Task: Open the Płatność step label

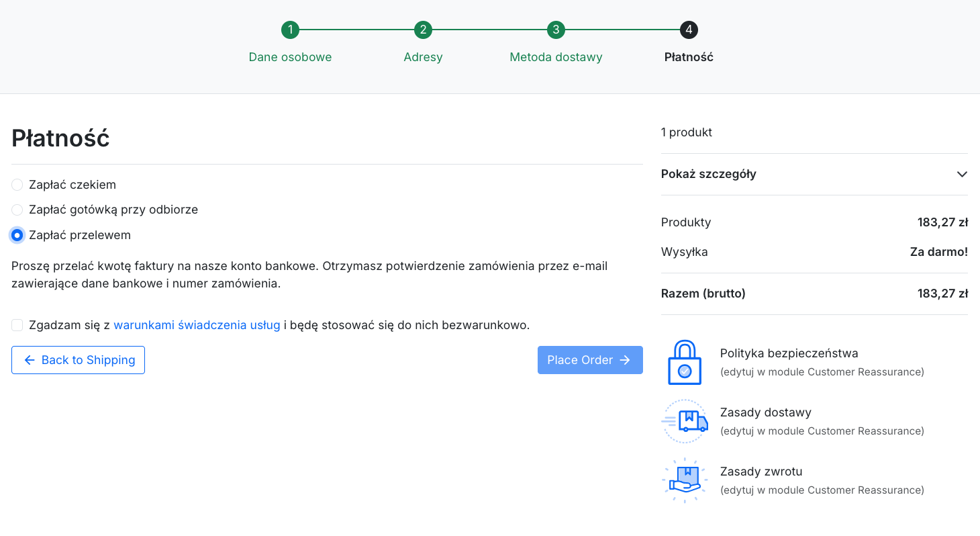Action: coord(689,57)
